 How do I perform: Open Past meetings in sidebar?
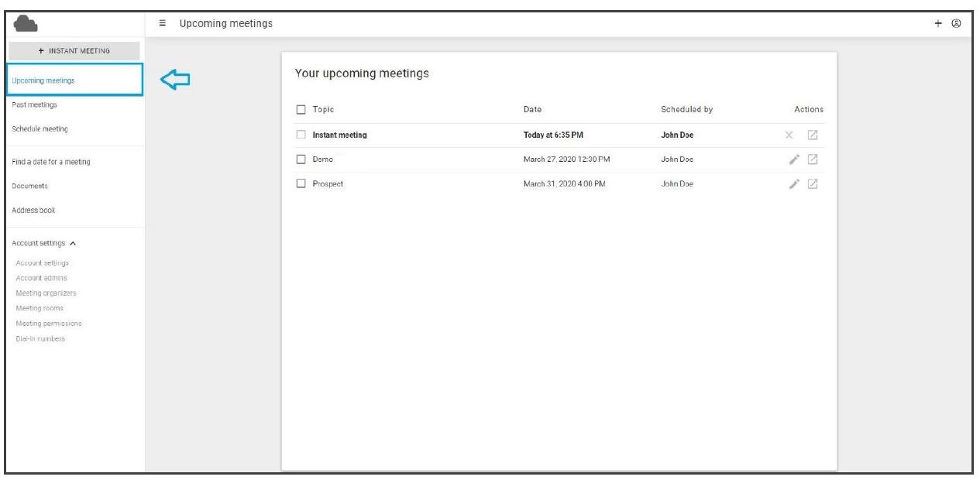35,105
